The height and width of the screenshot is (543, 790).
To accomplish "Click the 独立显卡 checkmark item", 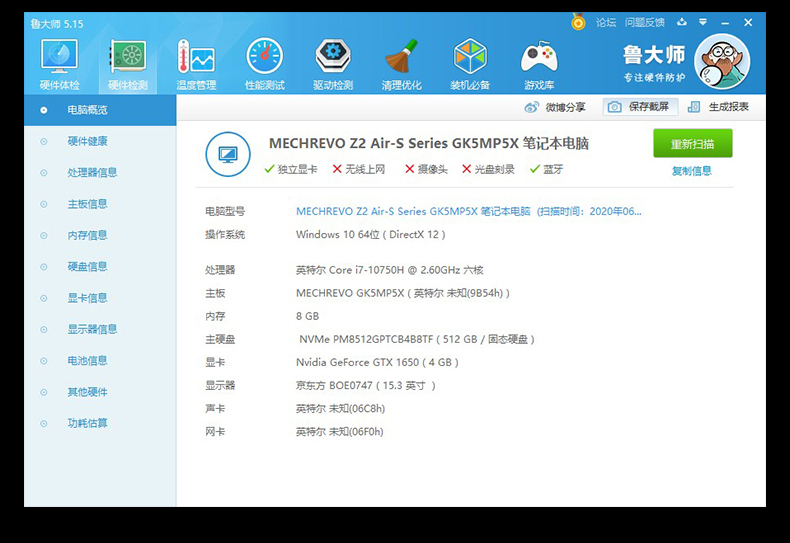I will pyautogui.click(x=291, y=169).
